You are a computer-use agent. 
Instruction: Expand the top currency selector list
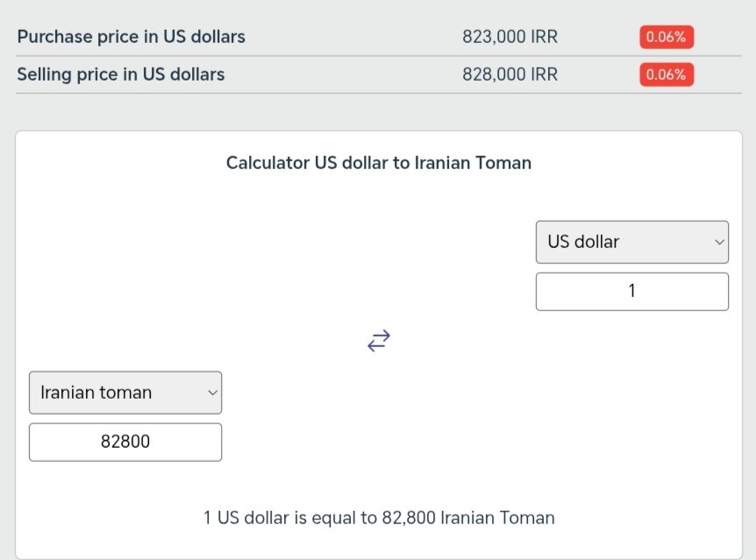coord(632,242)
